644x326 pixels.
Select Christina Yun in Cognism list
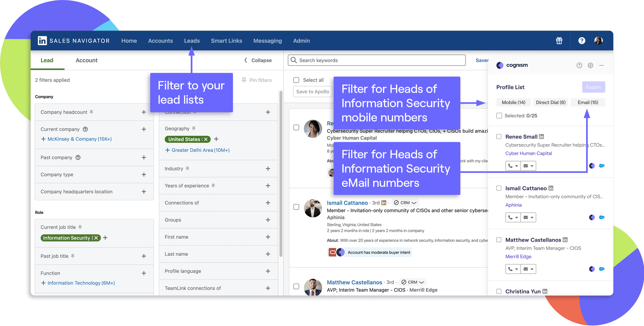499,291
